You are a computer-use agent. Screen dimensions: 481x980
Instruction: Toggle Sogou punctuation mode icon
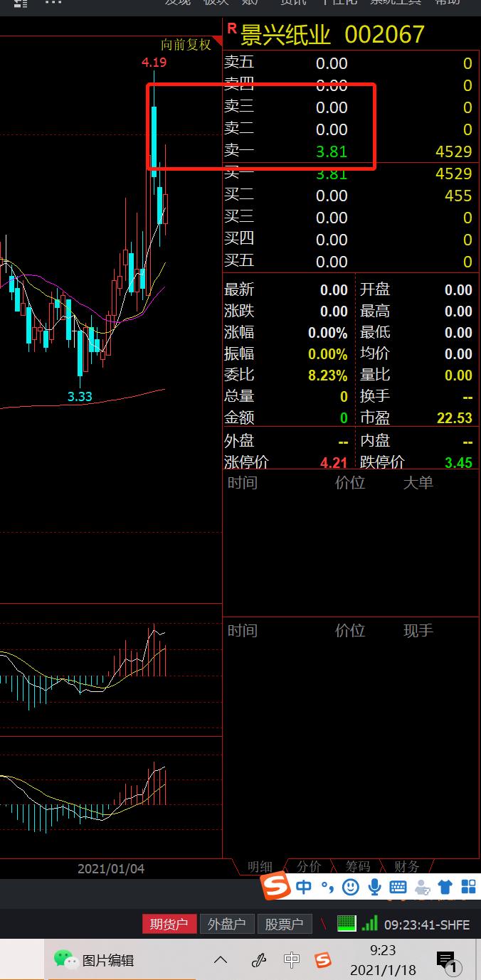[327, 887]
